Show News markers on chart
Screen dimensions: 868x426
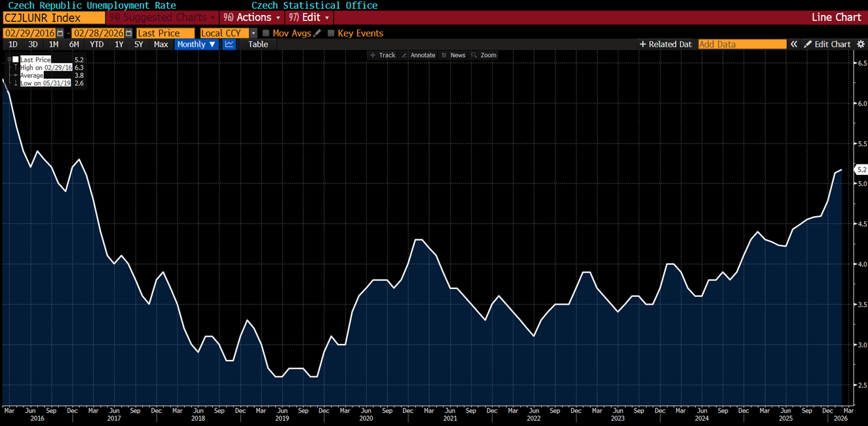click(453, 55)
